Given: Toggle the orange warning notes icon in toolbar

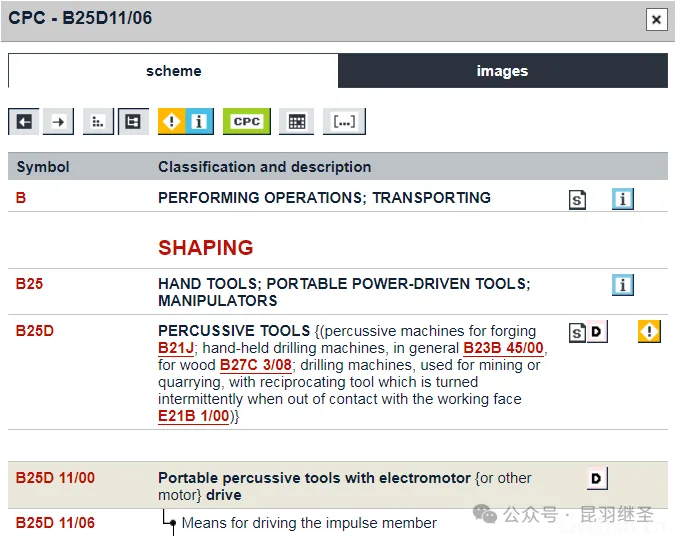Looking at the screenshot, I should [172, 121].
